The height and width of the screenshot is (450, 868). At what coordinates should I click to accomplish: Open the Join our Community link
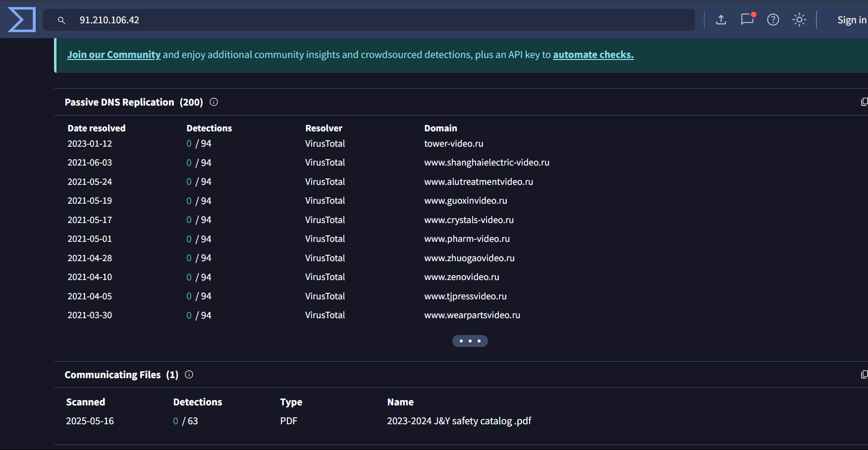point(113,55)
